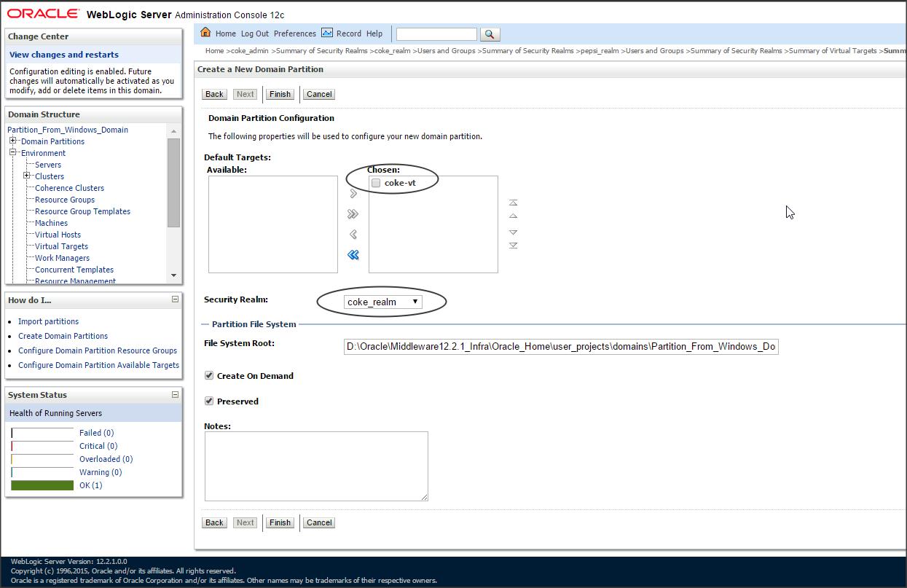This screenshot has width=907, height=588.
Task: Move selected target left with single arrow
Action: pyautogui.click(x=353, y=235)
